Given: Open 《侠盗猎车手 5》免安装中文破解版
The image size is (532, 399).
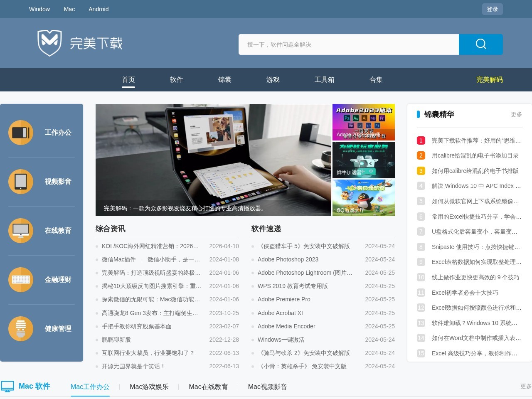Looking at the screenshot, I should [x=304, y=246].
